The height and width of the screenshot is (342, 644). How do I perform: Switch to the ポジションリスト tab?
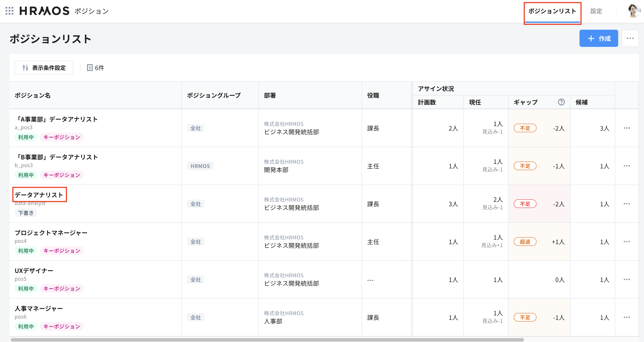[x=552, y=11]
